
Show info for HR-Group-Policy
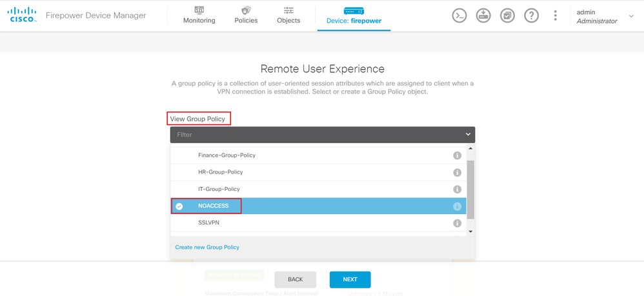click(x=457, y=173)
